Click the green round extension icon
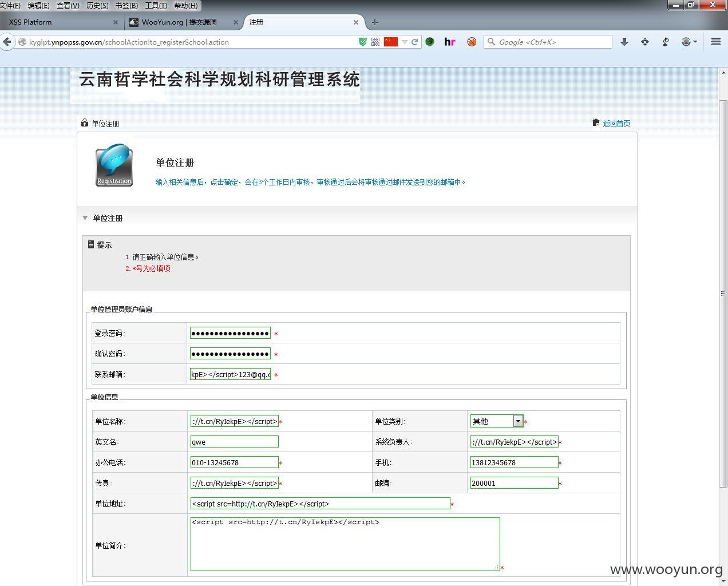Image resolution: width=728 pixels, height=586 pixels. tap(430, 42)
